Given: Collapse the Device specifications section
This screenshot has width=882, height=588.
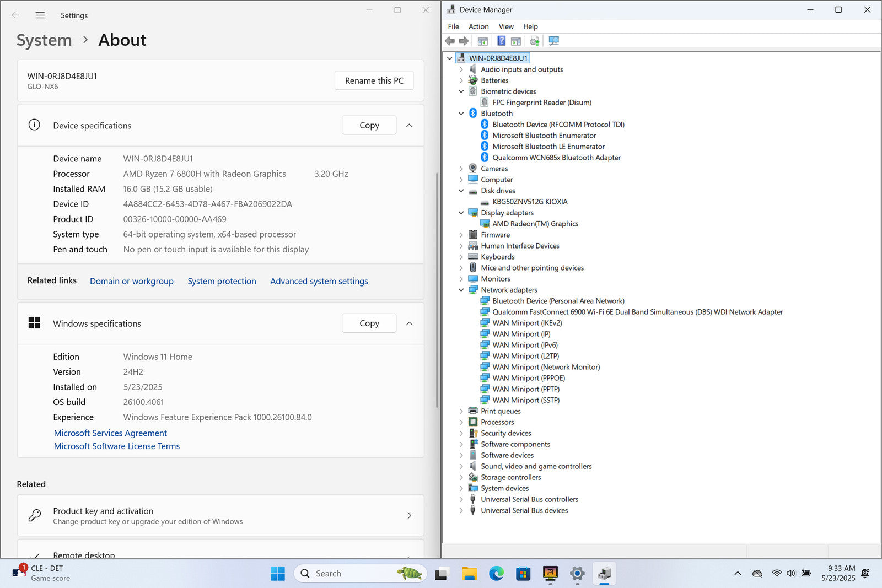Looking at the screenshot, I should pyautogui.click(x=409, y=126).
